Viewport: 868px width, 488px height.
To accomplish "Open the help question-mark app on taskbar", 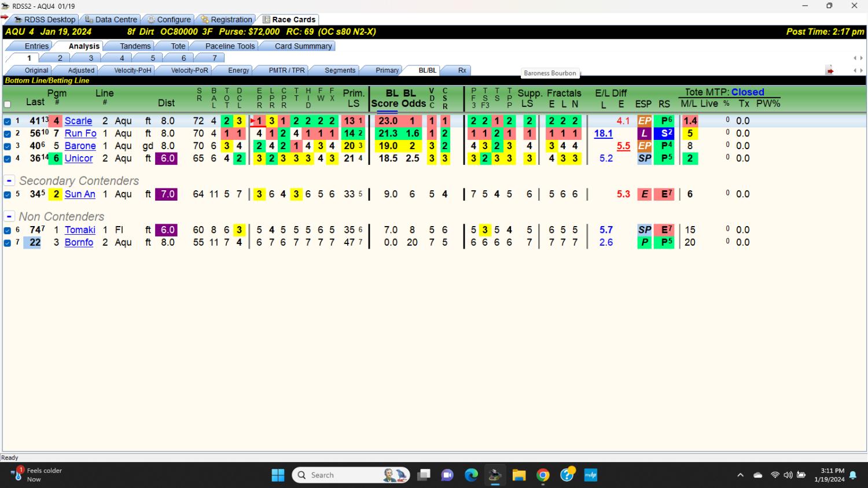I will (567, 475).
